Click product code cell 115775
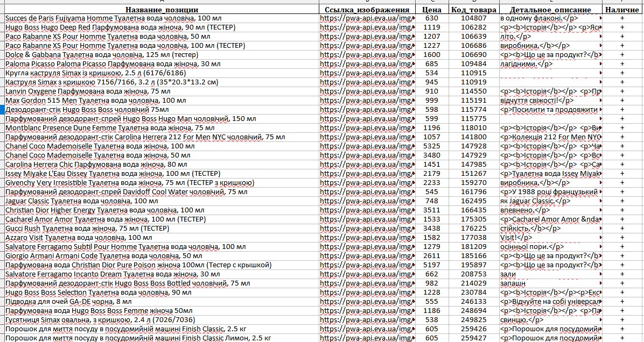The height and width of the screenshot is (342, 644). click(x=473, y=119)
